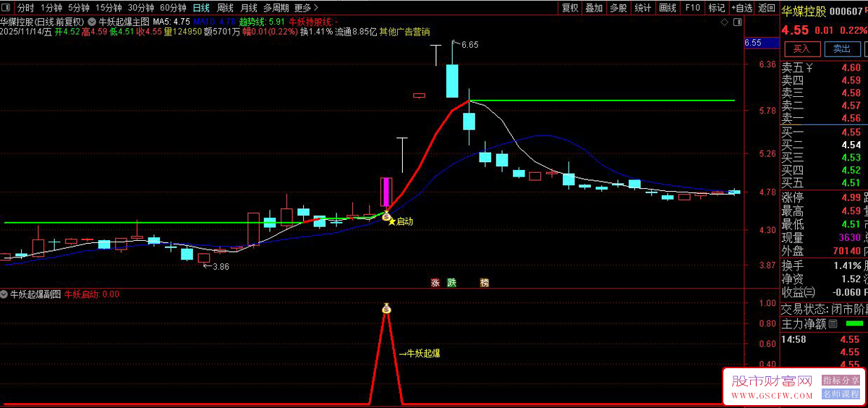This screenshot has width=868, height=408.
Task: Click the red 买入 buy button
Action: point(801,48)
